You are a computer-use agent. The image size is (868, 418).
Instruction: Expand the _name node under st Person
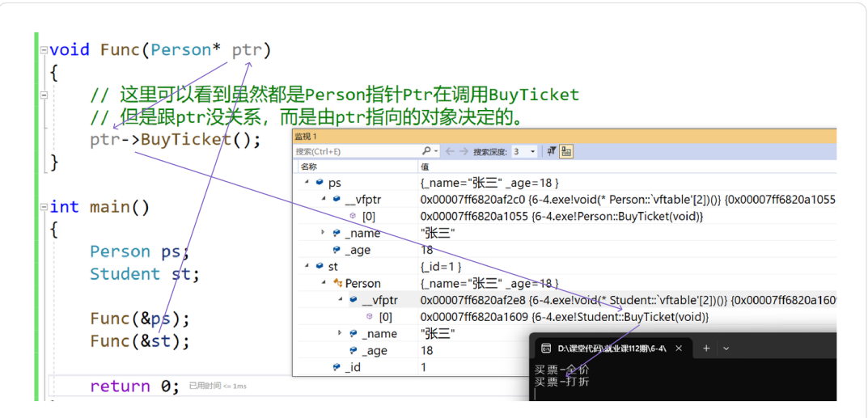pos(340,333)
